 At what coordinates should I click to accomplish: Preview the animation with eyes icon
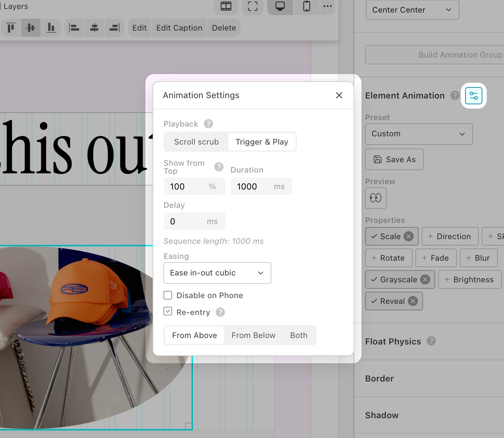pos(376,198)
